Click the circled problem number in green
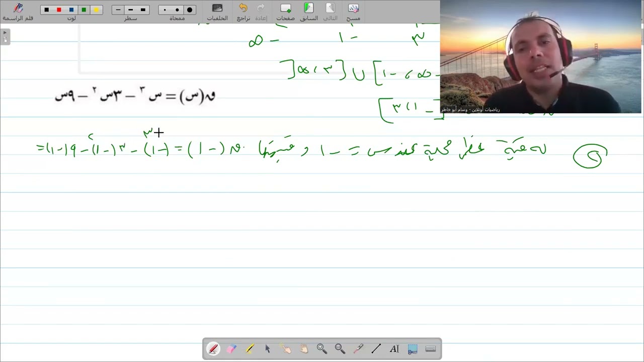 pos(590,156)
